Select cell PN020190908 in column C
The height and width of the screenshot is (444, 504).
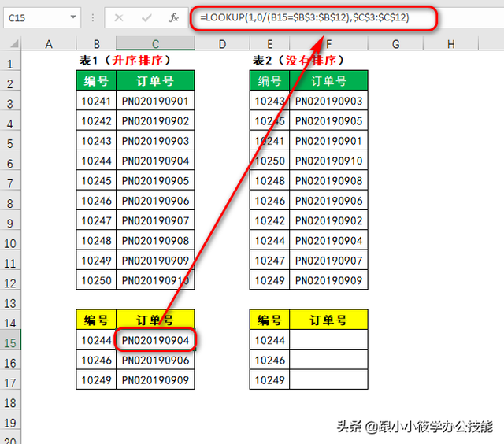[155, 240]
